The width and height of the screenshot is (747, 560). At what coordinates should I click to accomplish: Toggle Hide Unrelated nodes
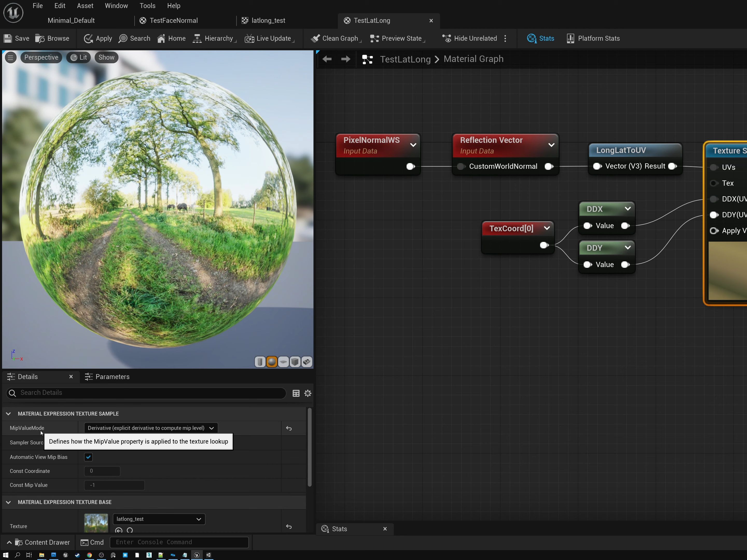click(469, 39)
